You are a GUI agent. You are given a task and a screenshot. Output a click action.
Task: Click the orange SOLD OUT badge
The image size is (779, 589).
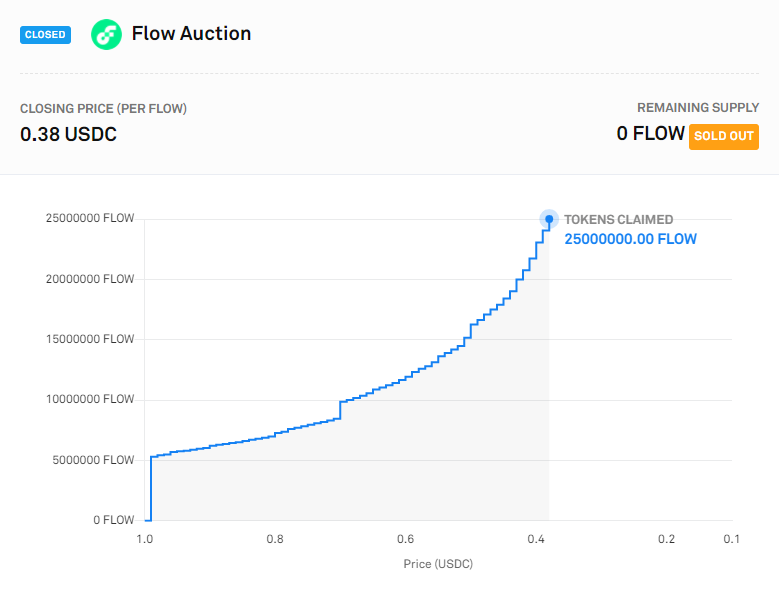[724, 136]
